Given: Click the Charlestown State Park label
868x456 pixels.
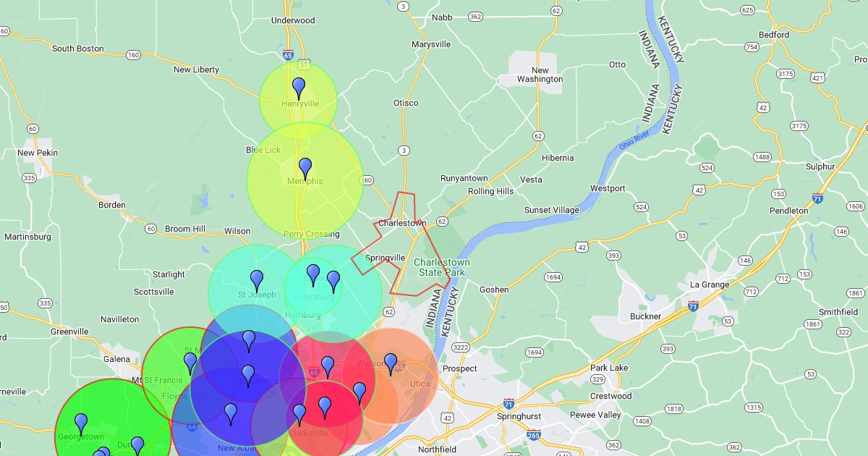Looking at the screenshot, I should click(x=442, y=267).
